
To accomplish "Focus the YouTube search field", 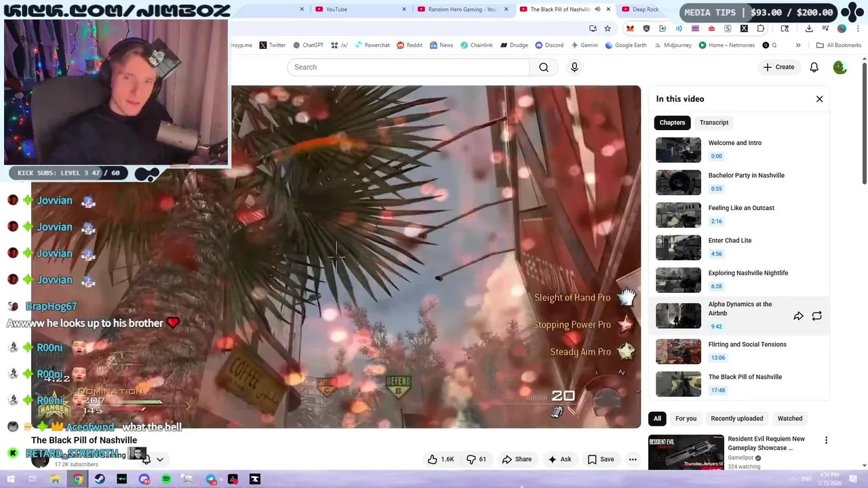I will [408, 67].
